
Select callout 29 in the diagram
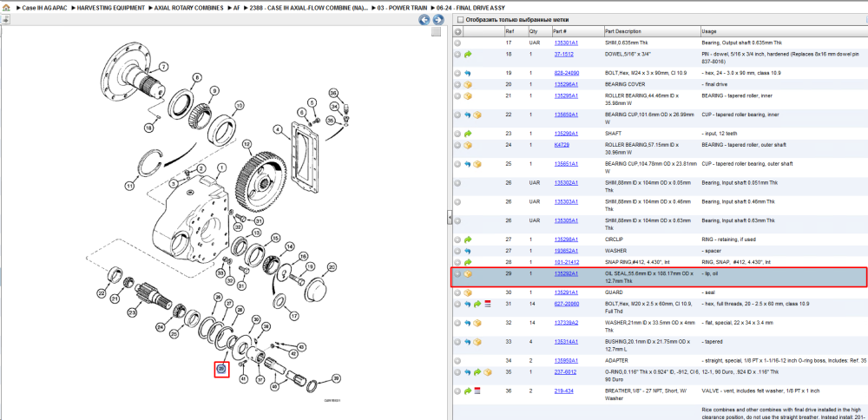pyautogui.click(x=221, y=369)
